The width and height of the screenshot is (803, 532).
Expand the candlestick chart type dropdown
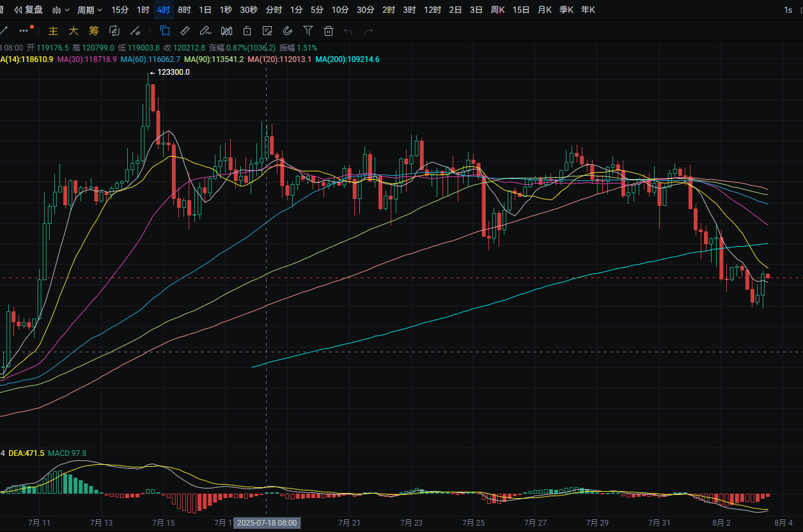click(61, 10)
